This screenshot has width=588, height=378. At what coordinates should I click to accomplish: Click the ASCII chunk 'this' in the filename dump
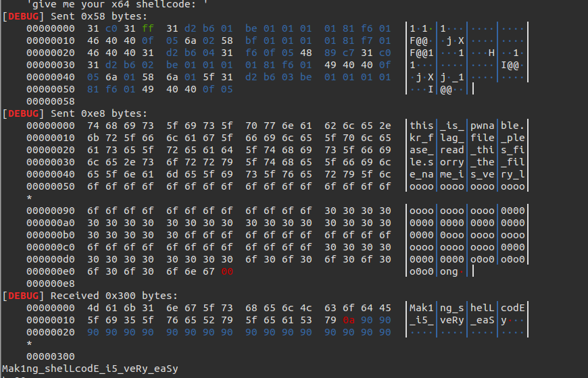click(x=422, y=126)
